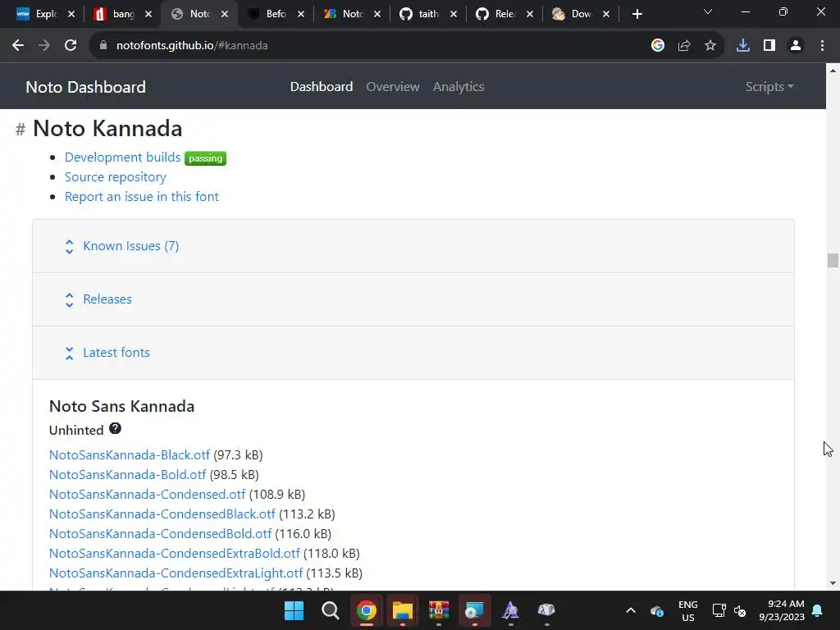This screenshot has width=840, height=630.
Task: Open the ENG US language switcher
Action: pos(688,610)
